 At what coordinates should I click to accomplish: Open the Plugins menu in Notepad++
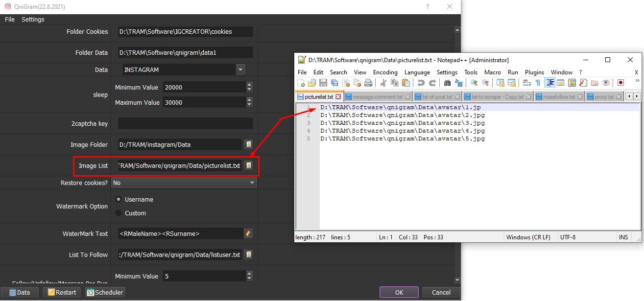(x=534, y=72)
